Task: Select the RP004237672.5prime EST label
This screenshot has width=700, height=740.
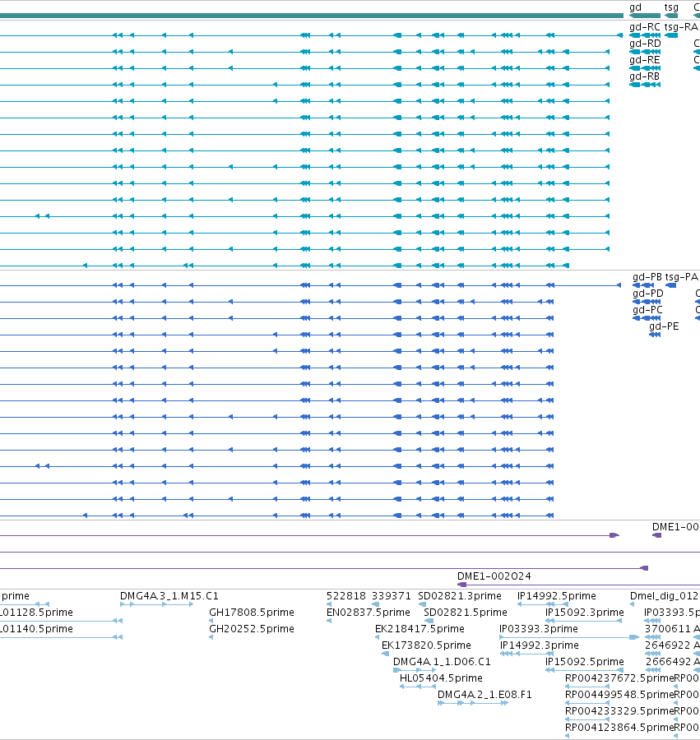Action: click(619, 678)
